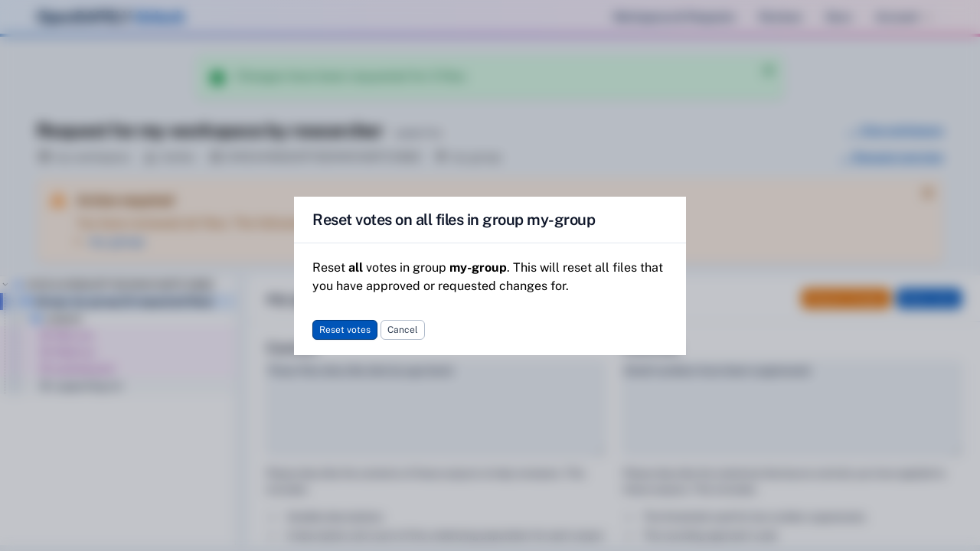Click the green checkmark icon in the notification
980x551 pixels.
pos(217,77)
